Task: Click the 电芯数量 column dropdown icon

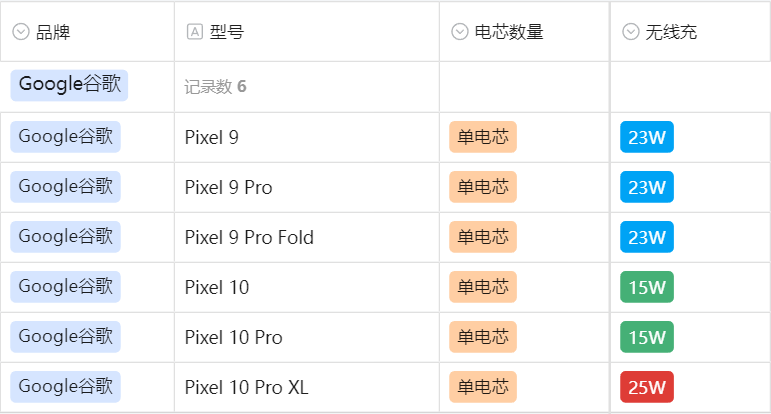Action: point(460,32)
